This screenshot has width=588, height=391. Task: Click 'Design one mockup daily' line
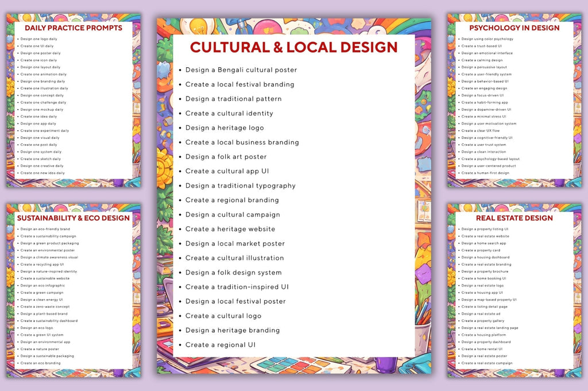point(41,110)
